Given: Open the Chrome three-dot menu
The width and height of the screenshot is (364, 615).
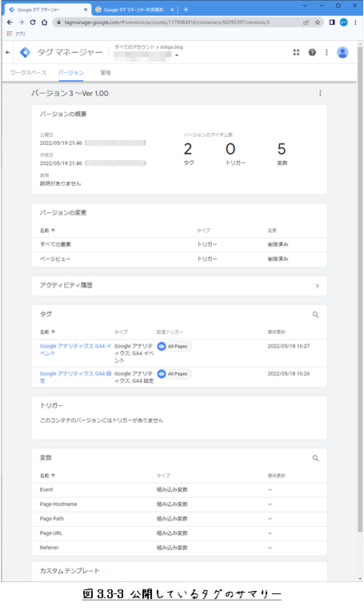Looking at the screenshot, I should pos(355,22).
